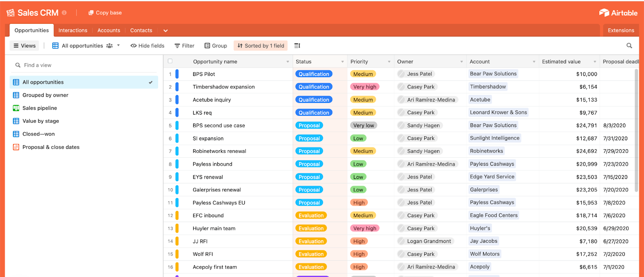Image resolution: width=644 pixels, height=277 pixels.
Task: Open Owner column dropdown arrow
Action: tap(462, 62)
